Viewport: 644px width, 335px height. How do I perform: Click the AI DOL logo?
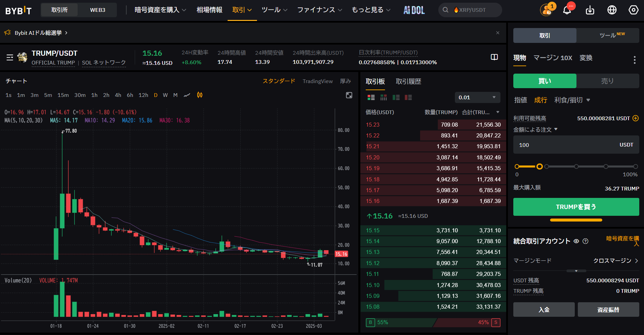(x=414, y=10)
